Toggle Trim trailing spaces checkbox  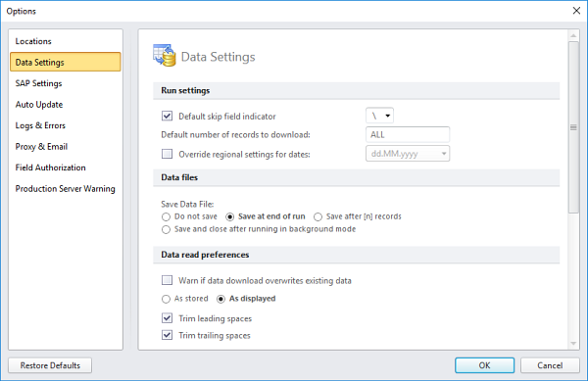(x=167, y=335)
